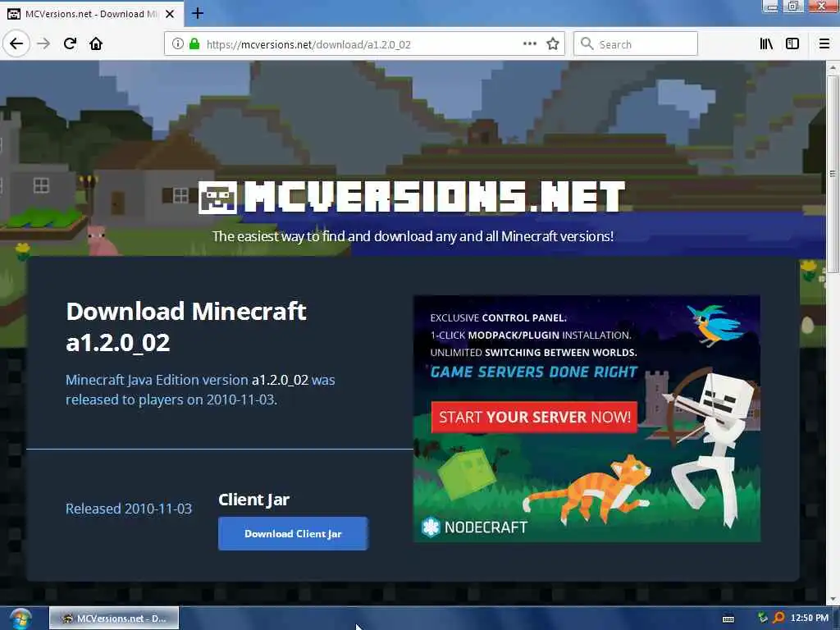The width and height of the screenshot is (840, 630).
Task: Click the forward navigation arrow
Action: (43, 43)
